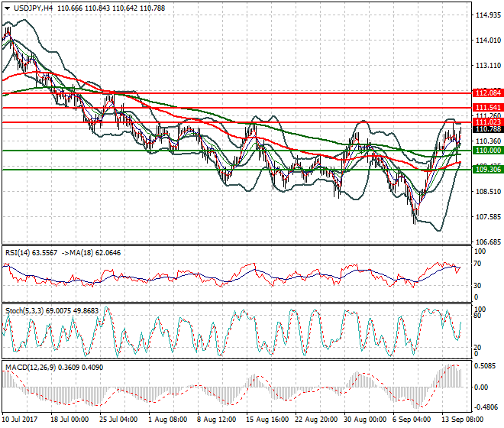Select the green 110.000 support price label
Screen dimensions: 504x428
pyautogui.click(x=488, y=151)
